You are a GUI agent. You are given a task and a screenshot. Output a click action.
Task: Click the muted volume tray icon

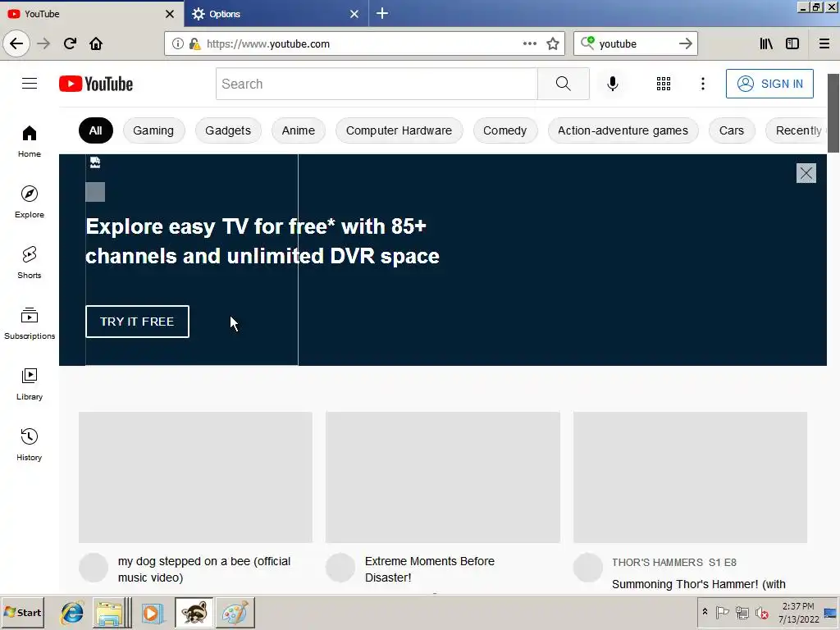coord(761,612)
